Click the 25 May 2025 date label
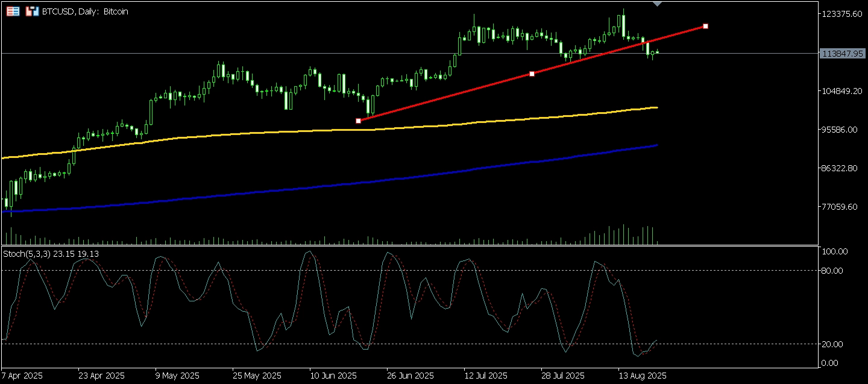The height and width of the screenshot is (384, 868). click(x=256, y=376)
